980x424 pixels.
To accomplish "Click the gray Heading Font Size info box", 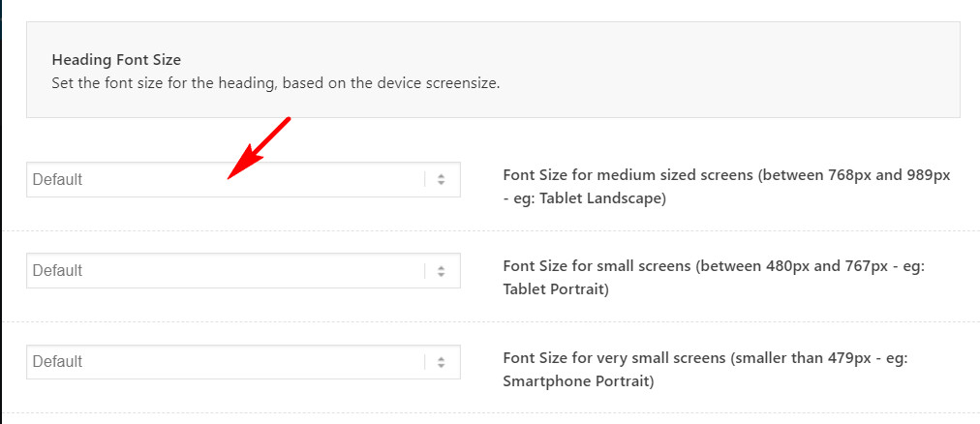I will (x=493, y=70).
